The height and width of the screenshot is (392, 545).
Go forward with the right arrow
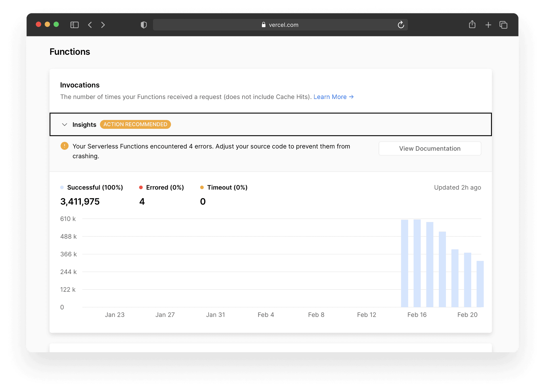tap(103, 25)
